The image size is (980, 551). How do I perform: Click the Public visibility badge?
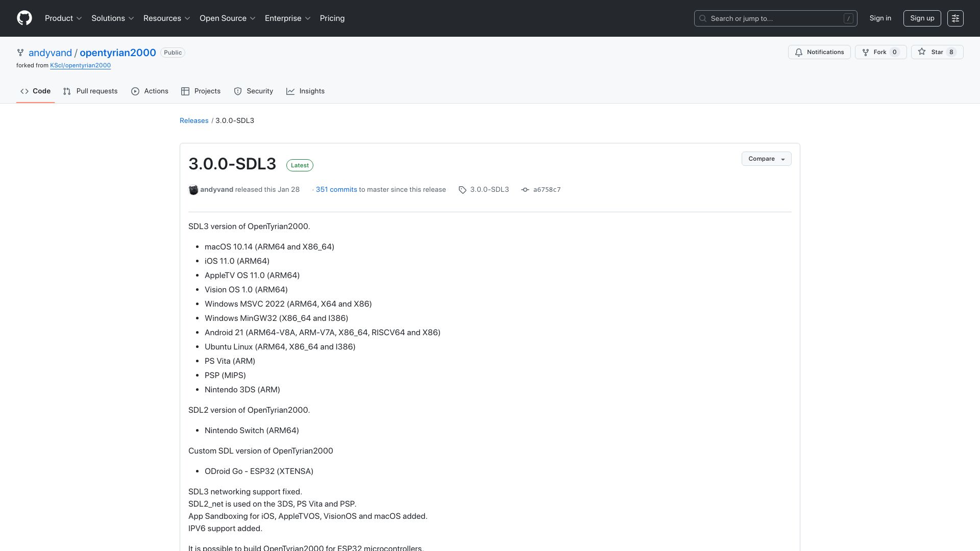[x=173, y=53]
